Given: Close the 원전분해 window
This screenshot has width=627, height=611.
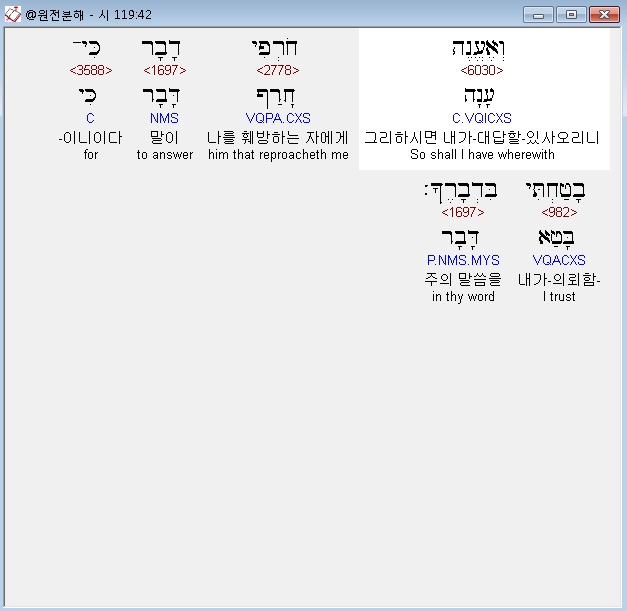Looking at the screenshot, I should (x=604, y=15).
